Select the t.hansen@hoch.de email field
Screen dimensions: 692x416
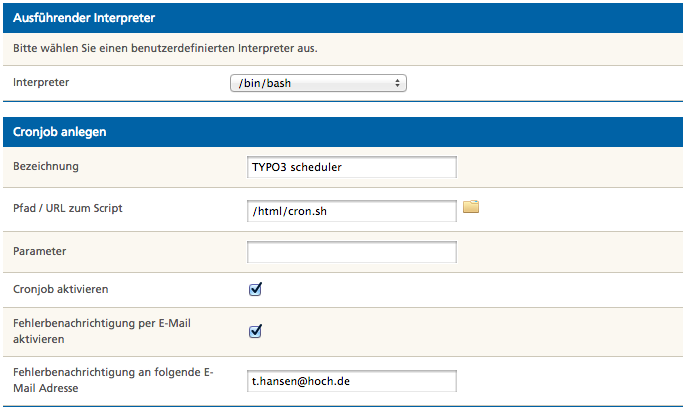(x=351, y=381)
